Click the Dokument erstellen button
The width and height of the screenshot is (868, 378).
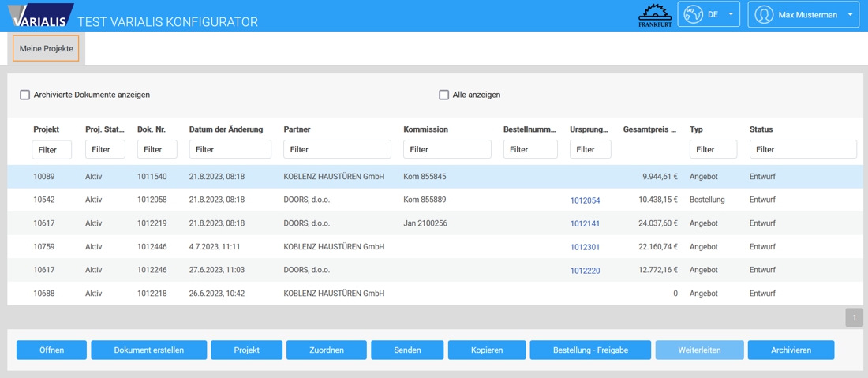(148, 350)
